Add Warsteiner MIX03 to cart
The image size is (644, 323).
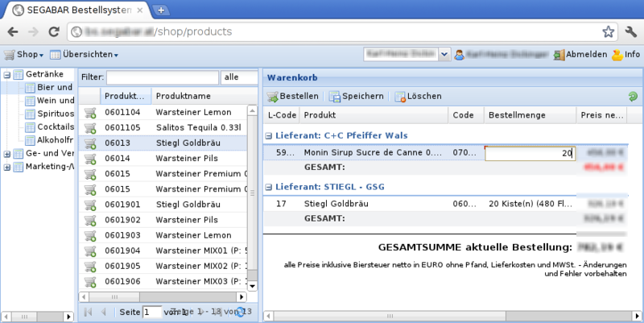tap(90, 282)
